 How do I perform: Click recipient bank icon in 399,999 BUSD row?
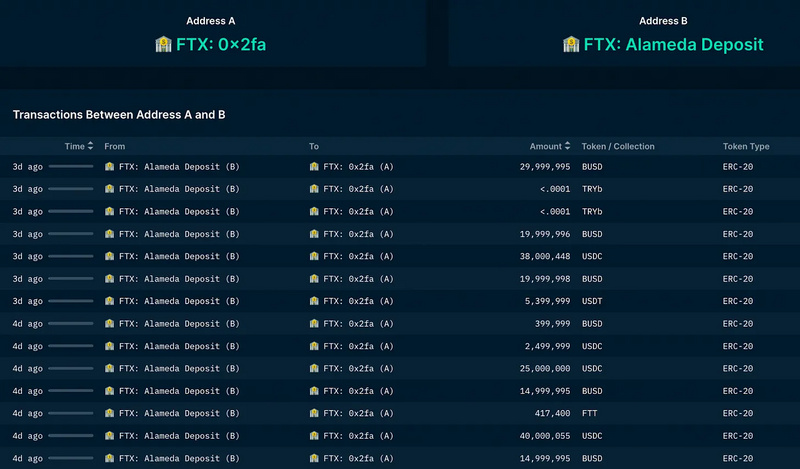coord(314,324)
